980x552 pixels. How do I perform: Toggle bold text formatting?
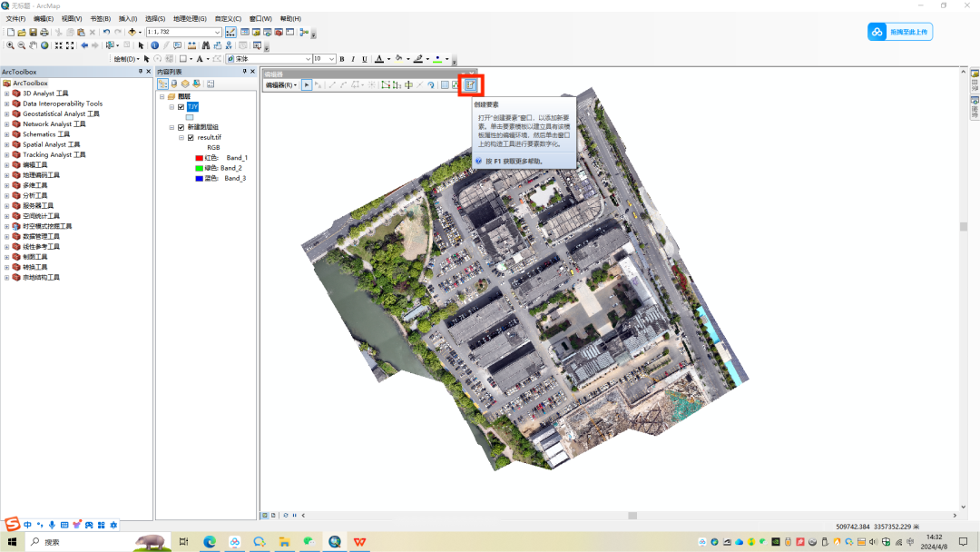342,59
